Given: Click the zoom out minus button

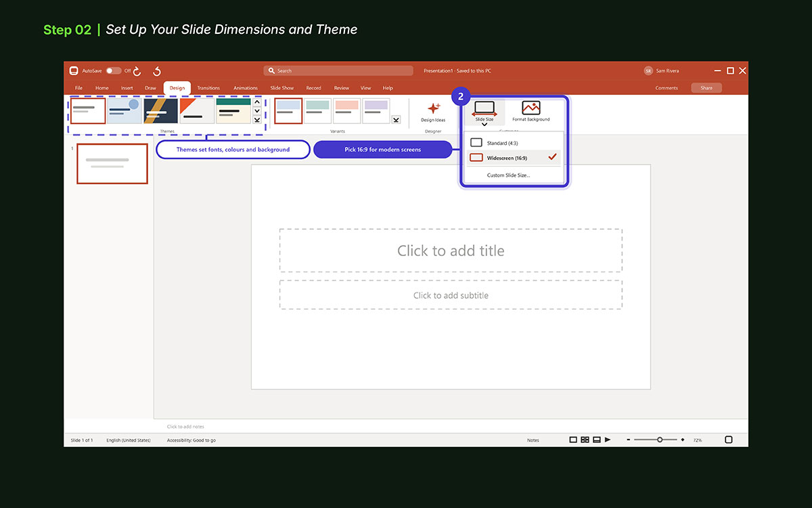Looking at the screenshot, I should 629,440.
